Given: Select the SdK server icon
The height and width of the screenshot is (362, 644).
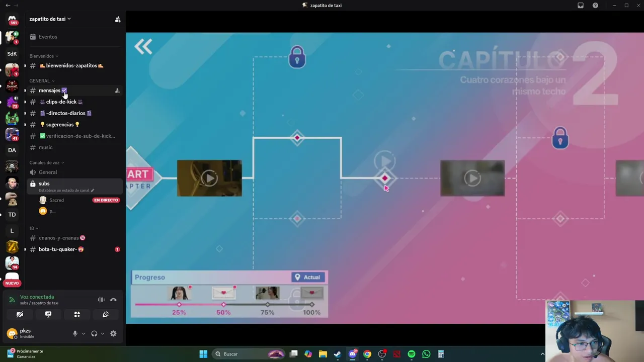Looking at the screenshot, I should click(12, 54).
